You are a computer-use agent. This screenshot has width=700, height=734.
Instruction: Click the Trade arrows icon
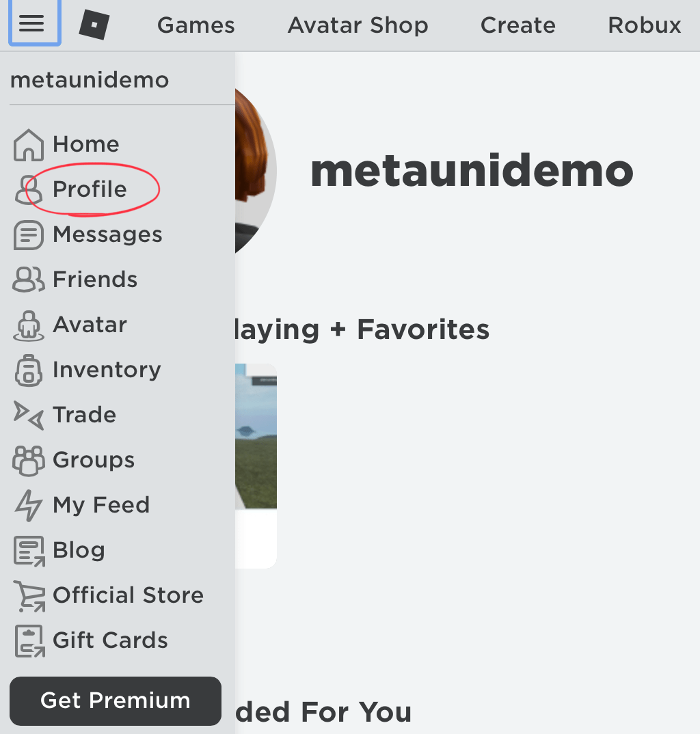point(28,415)
